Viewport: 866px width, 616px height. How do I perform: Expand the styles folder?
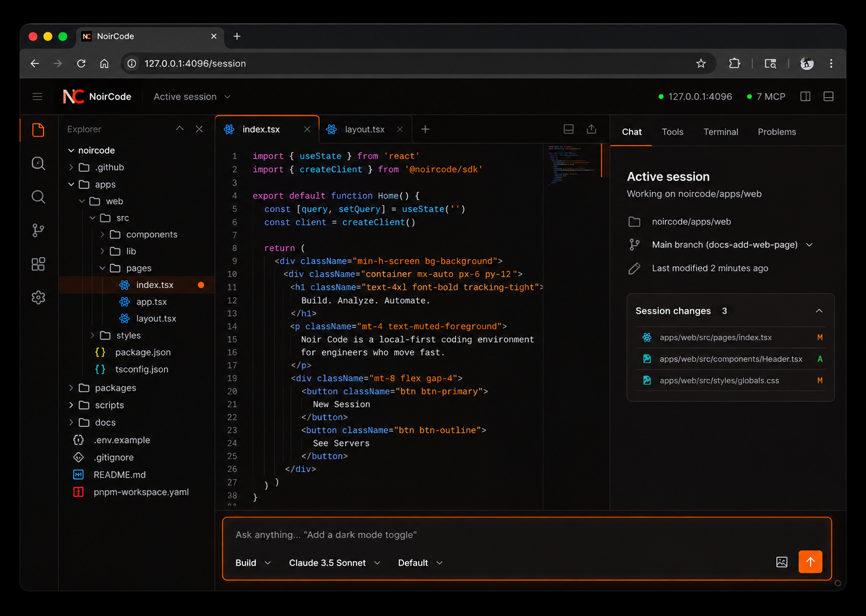pyautogui.click(x=93, y=335)
